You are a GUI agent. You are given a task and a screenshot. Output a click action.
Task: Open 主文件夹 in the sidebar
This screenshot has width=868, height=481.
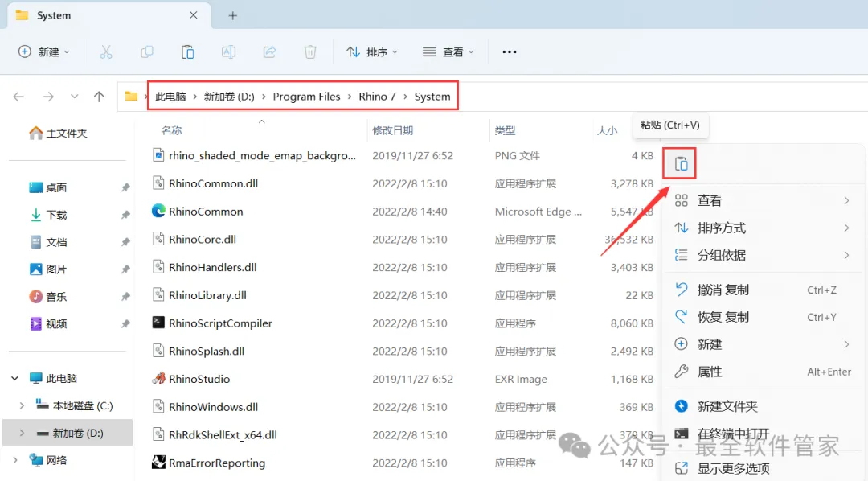click(x=58, y=133)
